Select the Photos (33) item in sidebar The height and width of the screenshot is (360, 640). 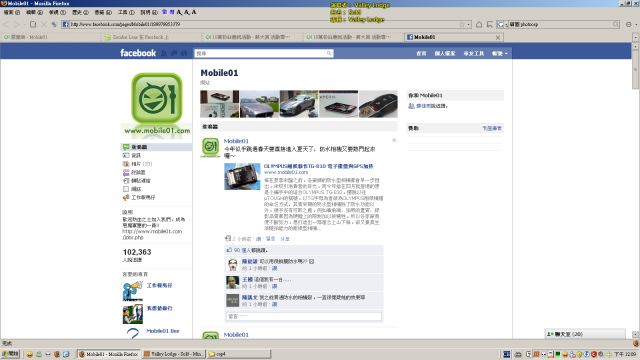[x=156, y=164]
